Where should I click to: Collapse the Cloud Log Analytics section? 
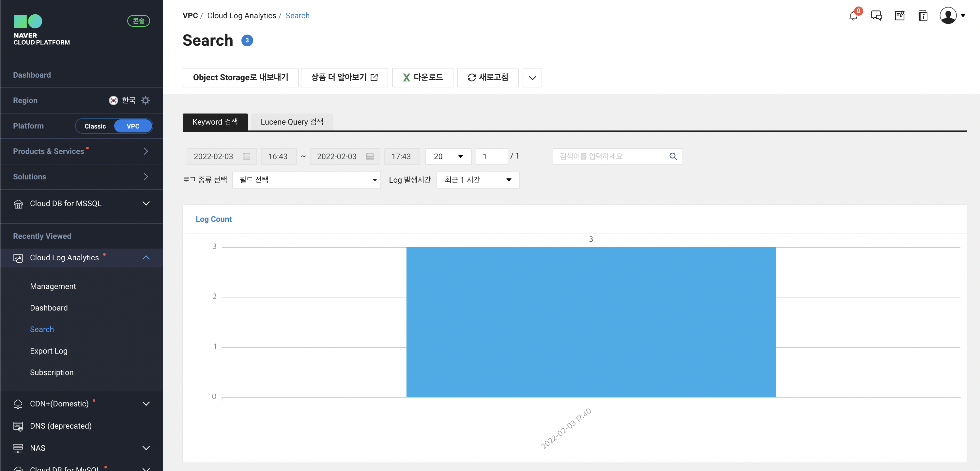tap(146, 258)
